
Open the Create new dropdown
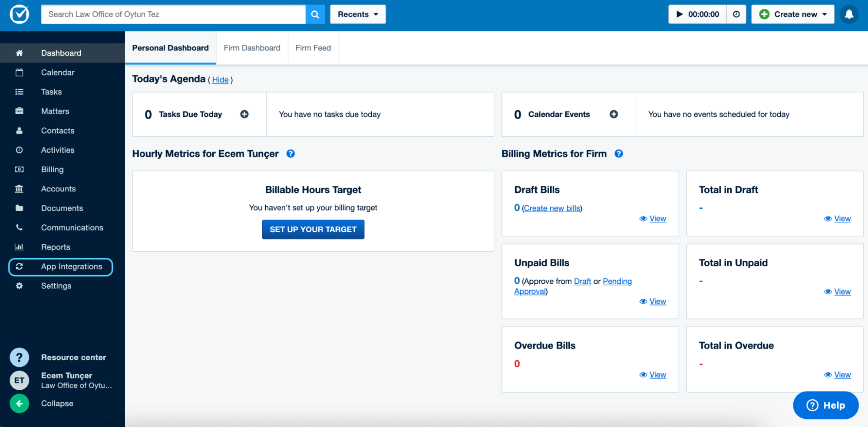[793, 14]
